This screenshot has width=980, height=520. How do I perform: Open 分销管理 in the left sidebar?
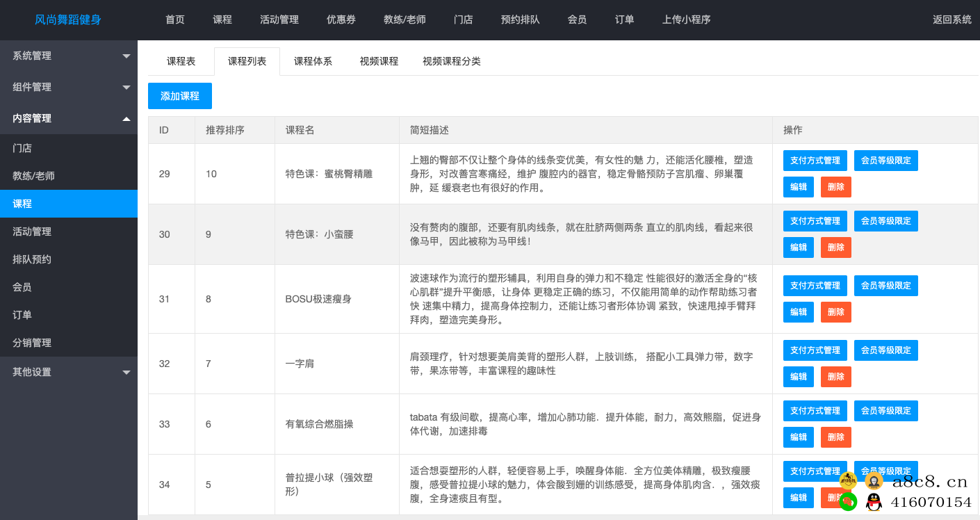pyautogui.click(x=68, y=343)
